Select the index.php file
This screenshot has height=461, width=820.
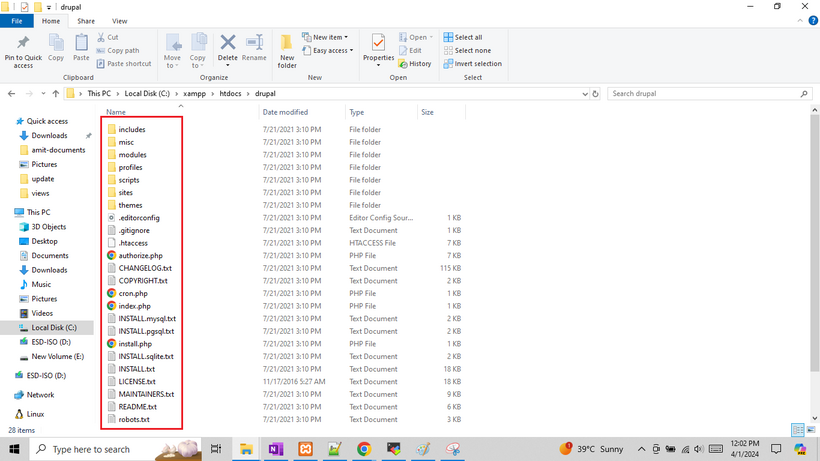133,305
